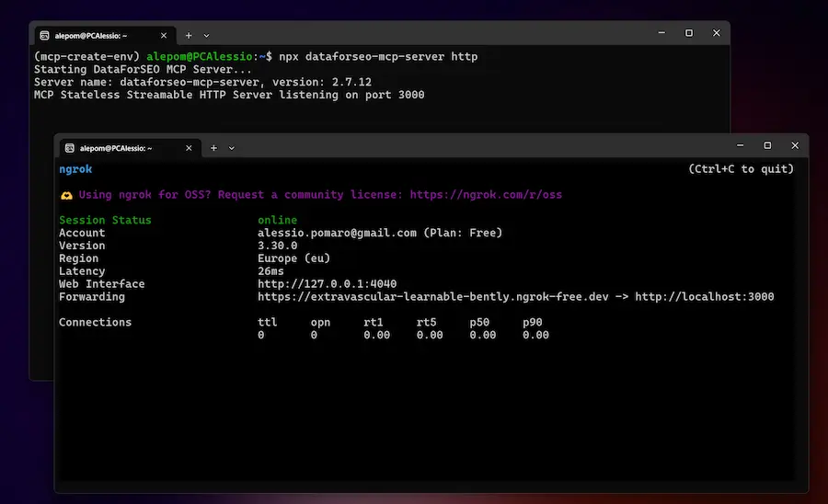Open the profile dropdown chevron in the DataForSEO window

pos(207,35)
